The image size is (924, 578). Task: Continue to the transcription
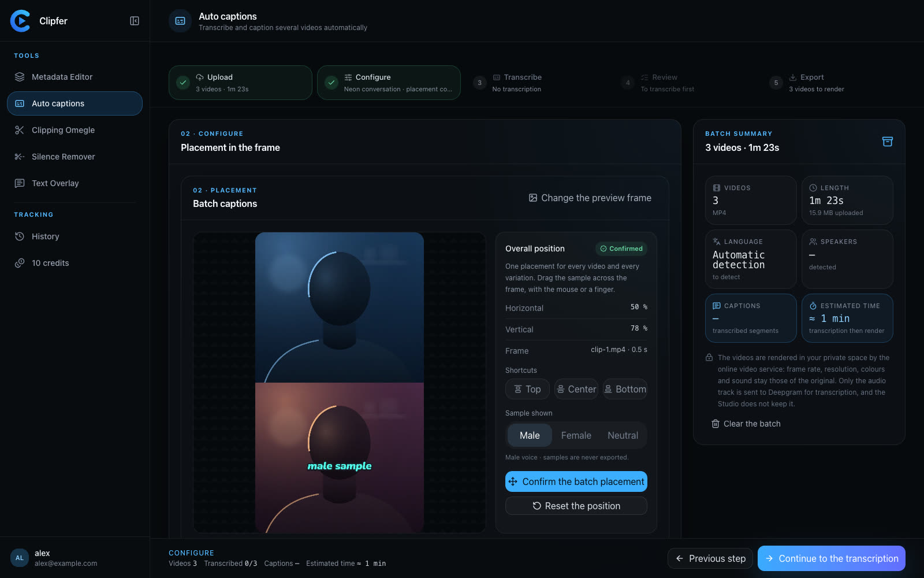832,558
